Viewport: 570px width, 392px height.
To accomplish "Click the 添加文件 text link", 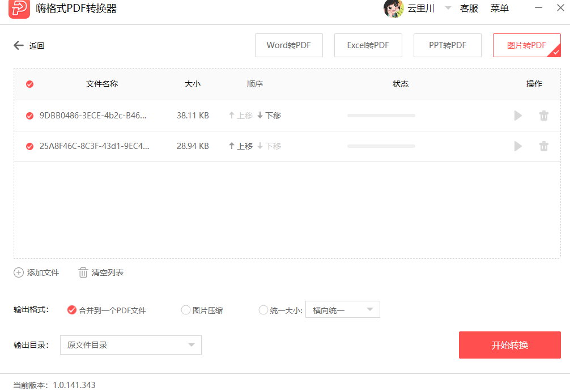I will coord(43,272).
